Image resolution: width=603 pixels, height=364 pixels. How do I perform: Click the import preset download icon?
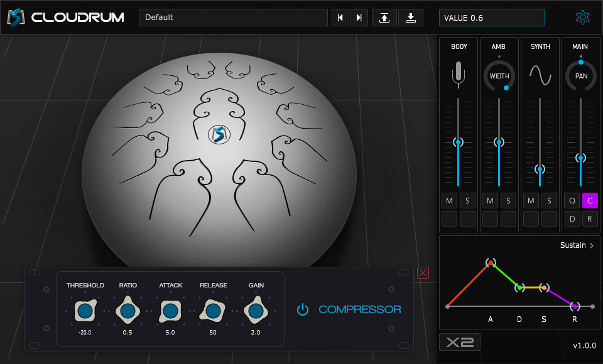pos(411,18)
